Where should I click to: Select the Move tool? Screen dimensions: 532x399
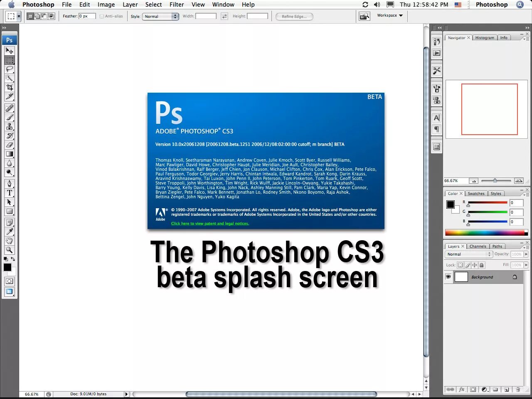[x=9, y=51]
